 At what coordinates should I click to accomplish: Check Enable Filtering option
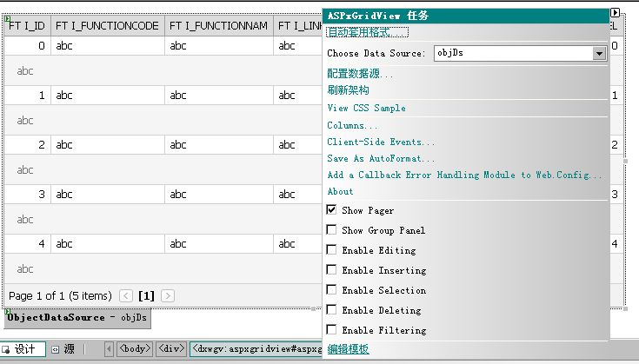coord(331,330)
